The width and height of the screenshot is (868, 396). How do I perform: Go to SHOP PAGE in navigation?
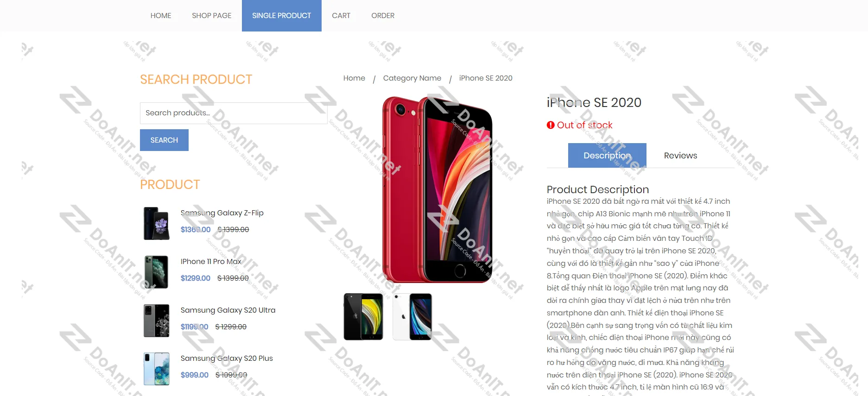212,16
